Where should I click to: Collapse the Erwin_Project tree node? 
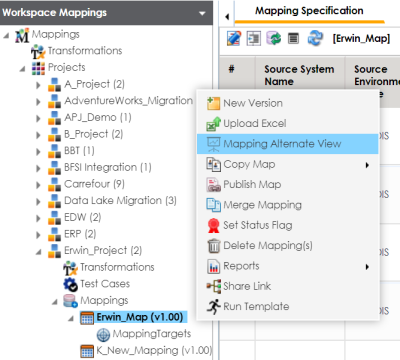click(39, 252)
